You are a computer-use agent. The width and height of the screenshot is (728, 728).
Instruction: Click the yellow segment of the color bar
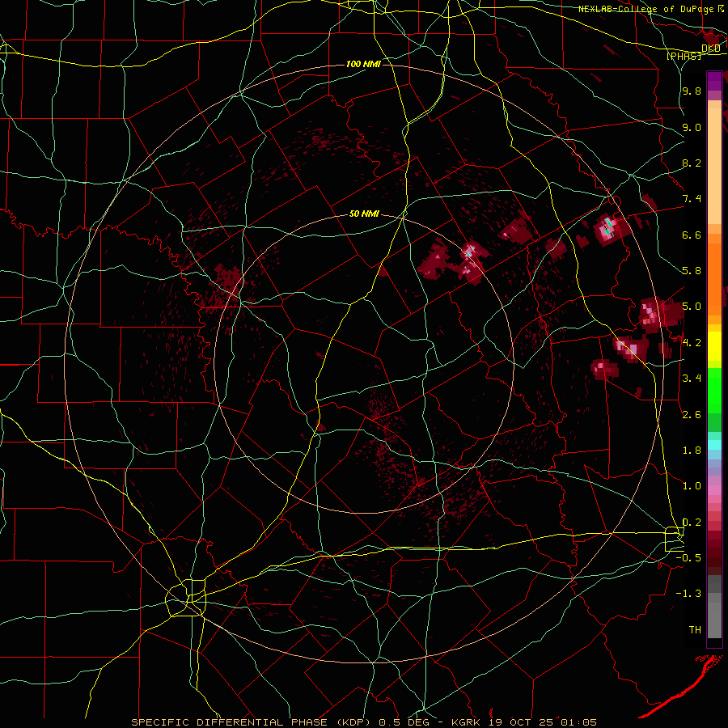[714, 345]
